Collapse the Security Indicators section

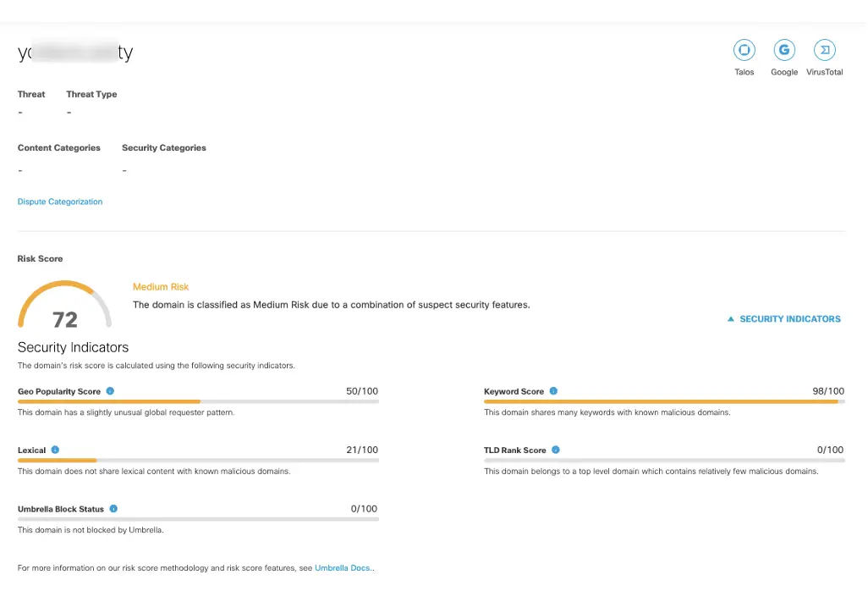click(783, 319)
